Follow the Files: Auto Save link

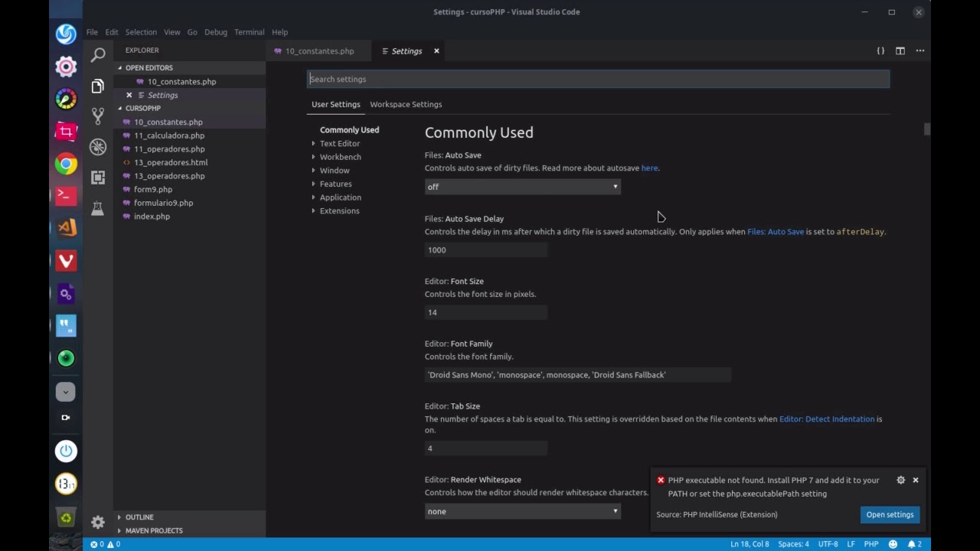coord(776,232)
